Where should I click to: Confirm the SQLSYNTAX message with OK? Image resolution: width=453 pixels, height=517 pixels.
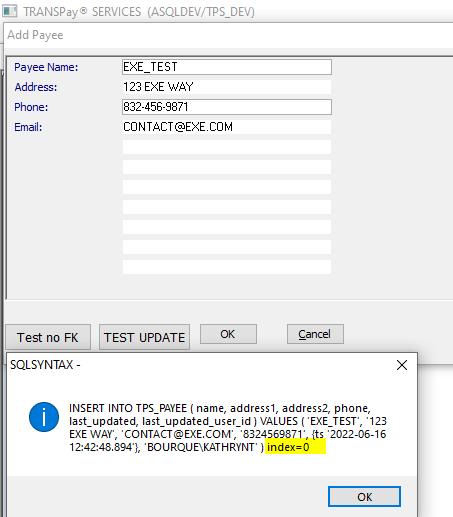click(364, 497)
